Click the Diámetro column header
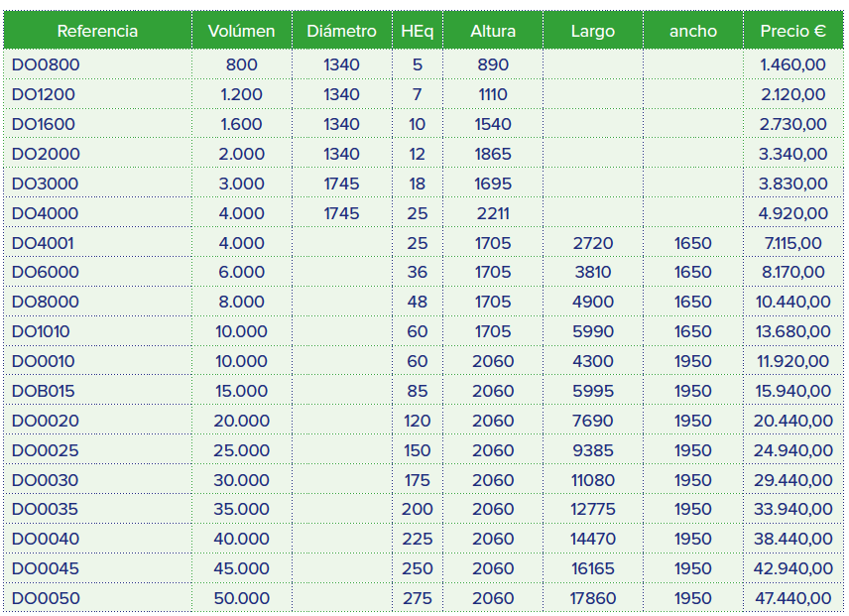 pos(341,31)
